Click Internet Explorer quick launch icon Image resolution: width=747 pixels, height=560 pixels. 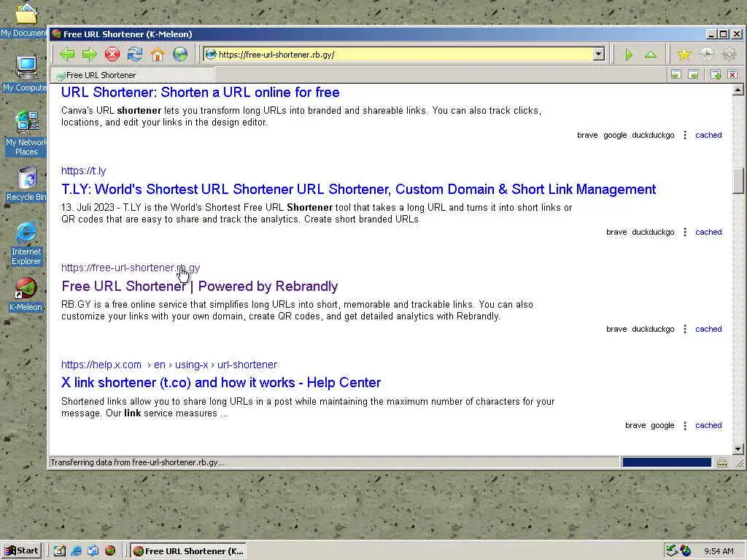tap(76, 551)
